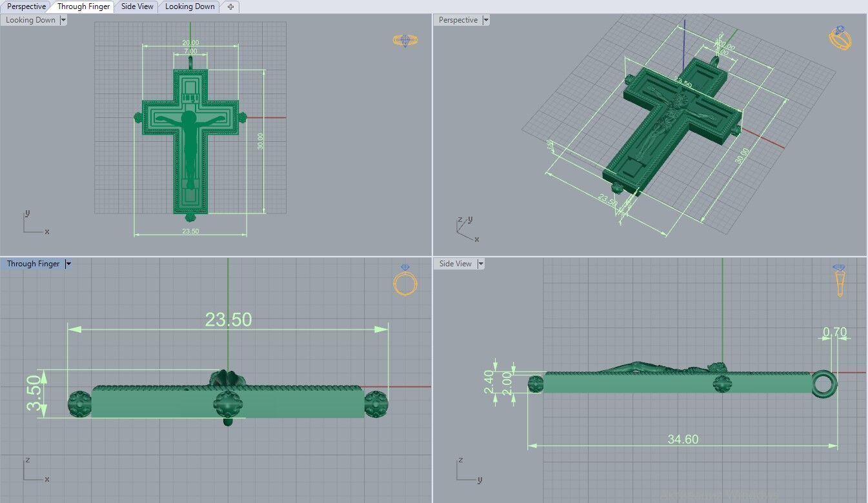Click the Perspective viewport title label
The height and width of the screenshot is (503, 868).
[458, 20]
